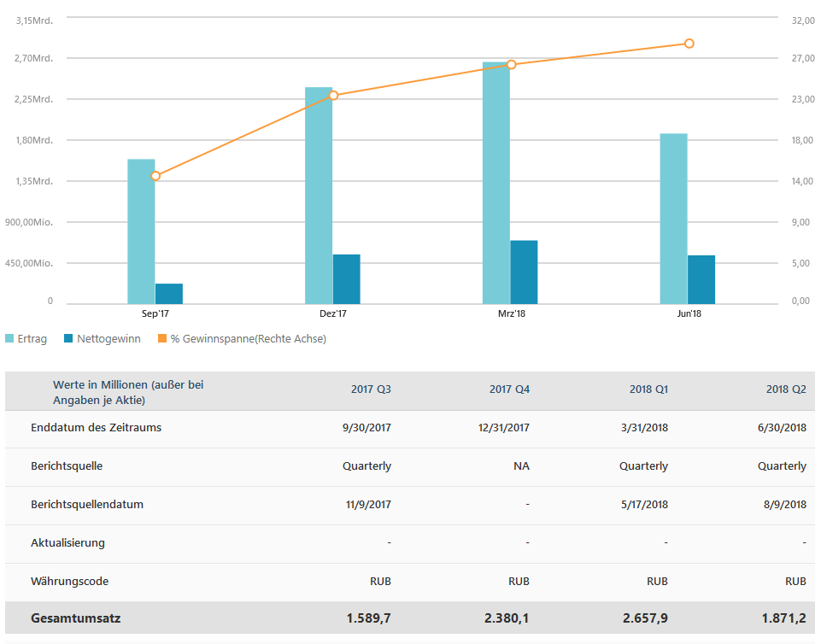Select the light Ertrag bar for Sep'17
Viewport: 821px width, 644px height.
pos(141,231)
